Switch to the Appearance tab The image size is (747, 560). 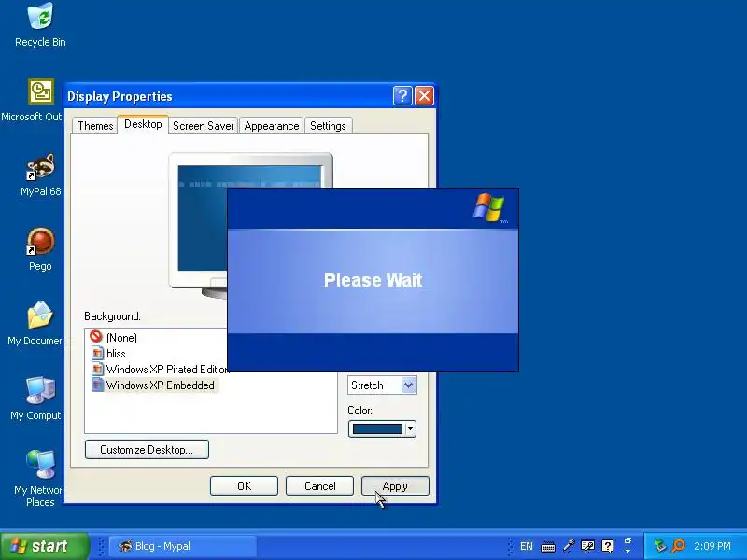[x=272, y=126]
